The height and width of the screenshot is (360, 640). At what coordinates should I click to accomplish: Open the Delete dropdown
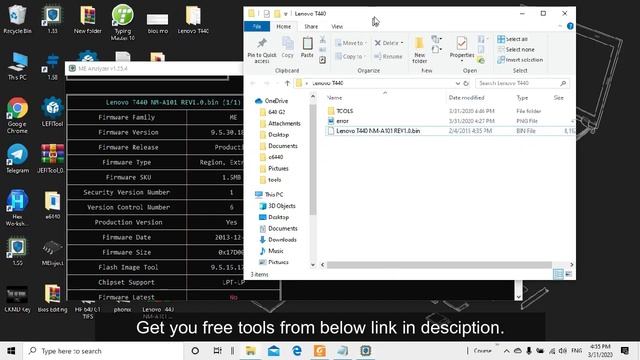point(389,43)
